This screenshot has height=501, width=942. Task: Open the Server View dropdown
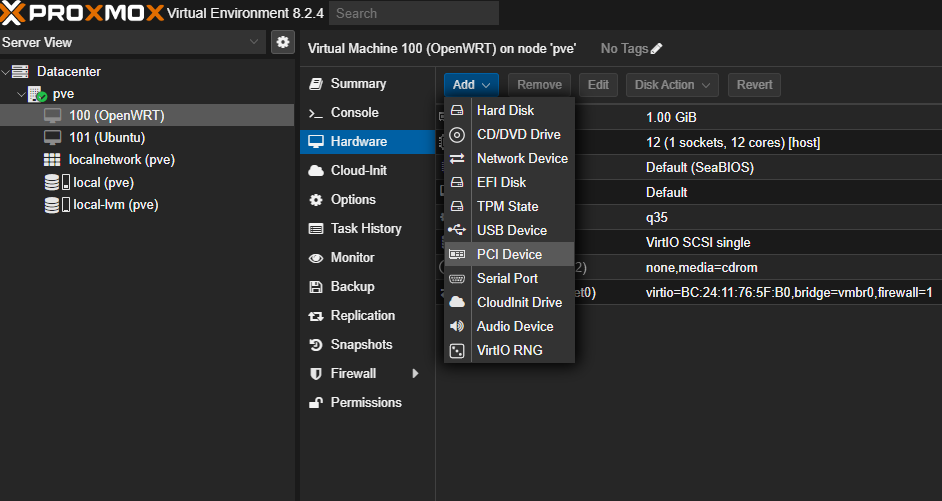click(254, 42)
